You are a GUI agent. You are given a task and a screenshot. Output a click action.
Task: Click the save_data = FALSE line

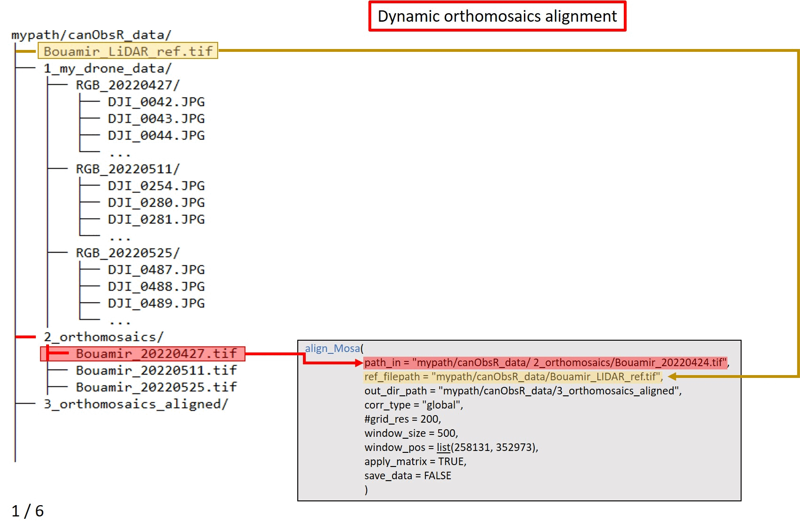point(408,475)
